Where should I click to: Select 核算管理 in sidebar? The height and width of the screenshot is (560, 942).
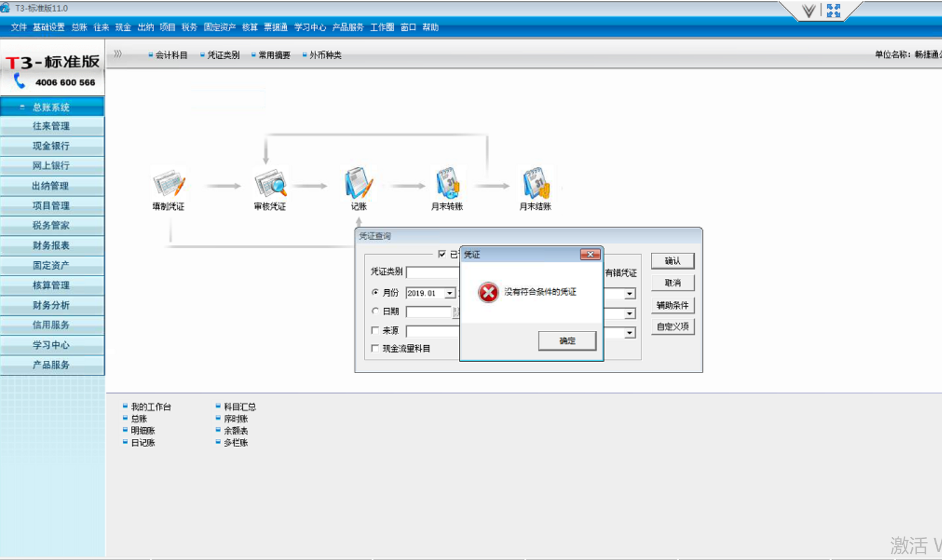[52, 285]
